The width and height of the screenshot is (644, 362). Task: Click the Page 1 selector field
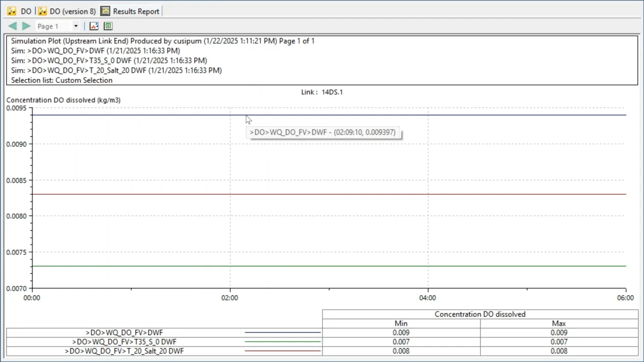click(53, 26)
